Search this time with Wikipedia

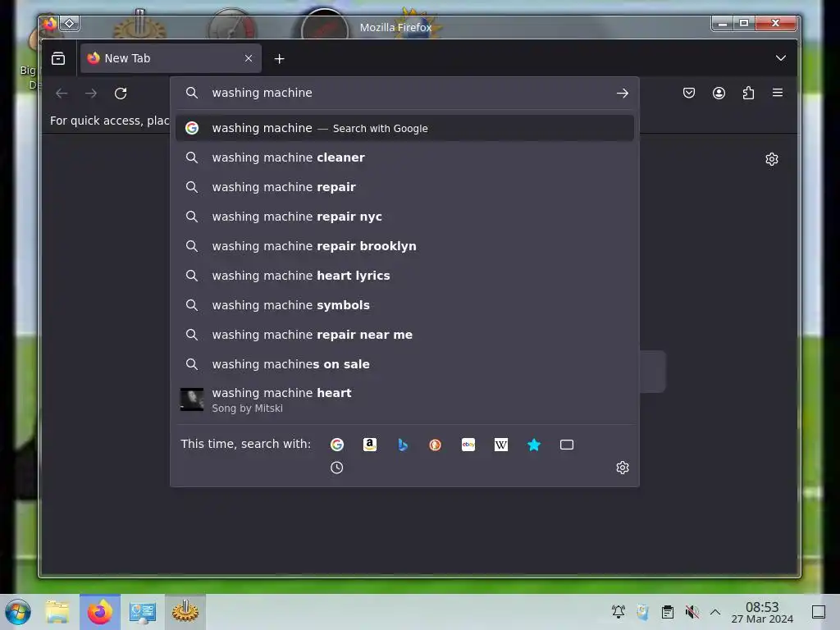tap(501, 444)
